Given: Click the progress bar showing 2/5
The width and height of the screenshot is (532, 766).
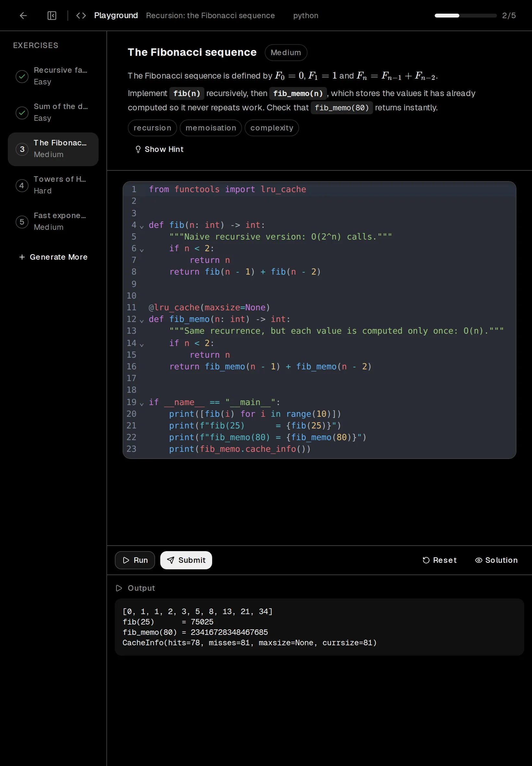Looking at the screenshot, I should (465, 16).
